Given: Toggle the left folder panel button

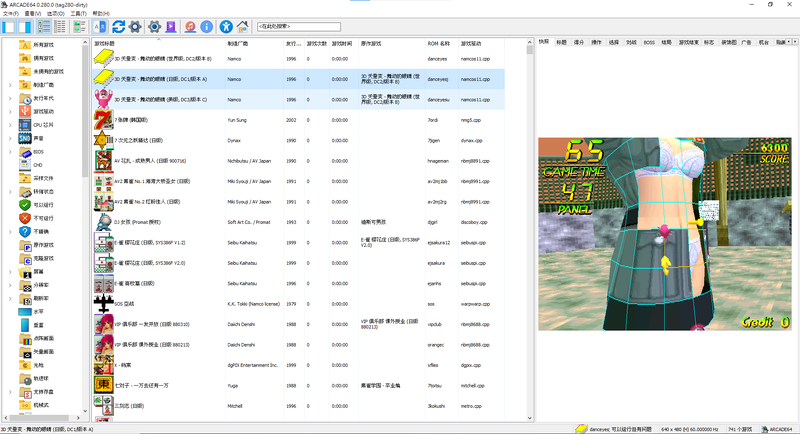Looking at the screenshot, I should click(x=9, y=27).
